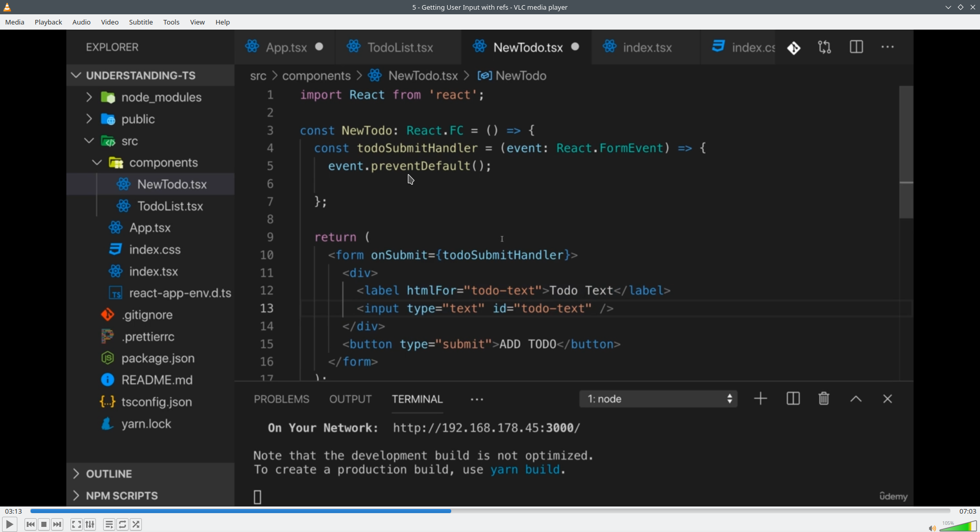Switch to the App.tsx editor tab
Image resolution: width=980 pixels, height=532 pixels.
(x=284, y=47)
